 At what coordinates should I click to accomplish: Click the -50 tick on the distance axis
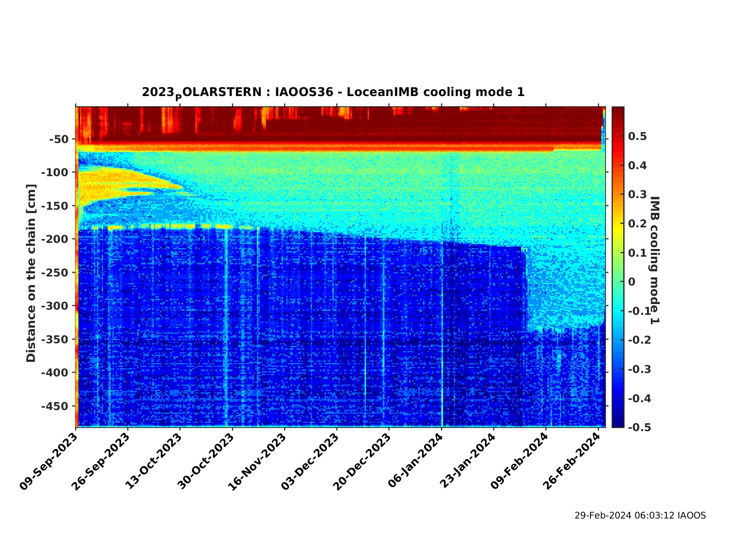pos(59,139)
